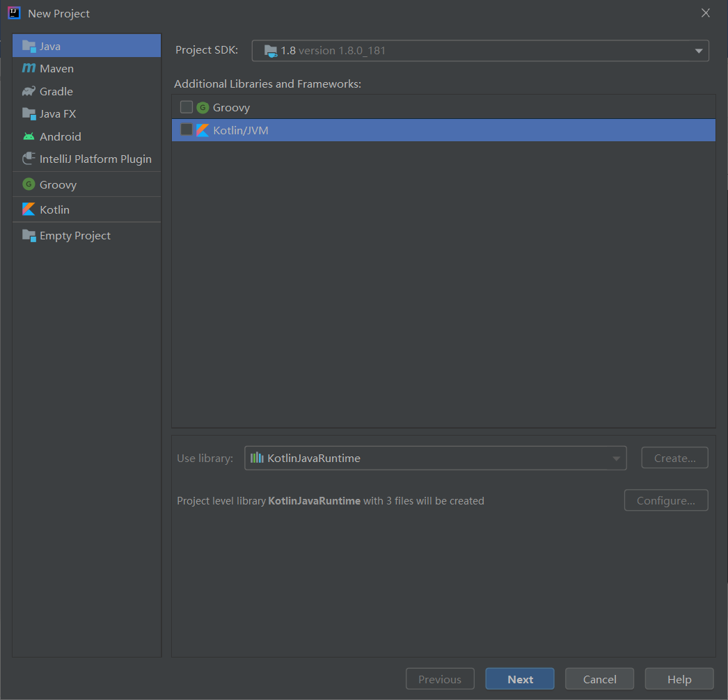The image size is (728, 700).
Task: Click the Project SDK dropdown arrow
Action: [698, 51]
